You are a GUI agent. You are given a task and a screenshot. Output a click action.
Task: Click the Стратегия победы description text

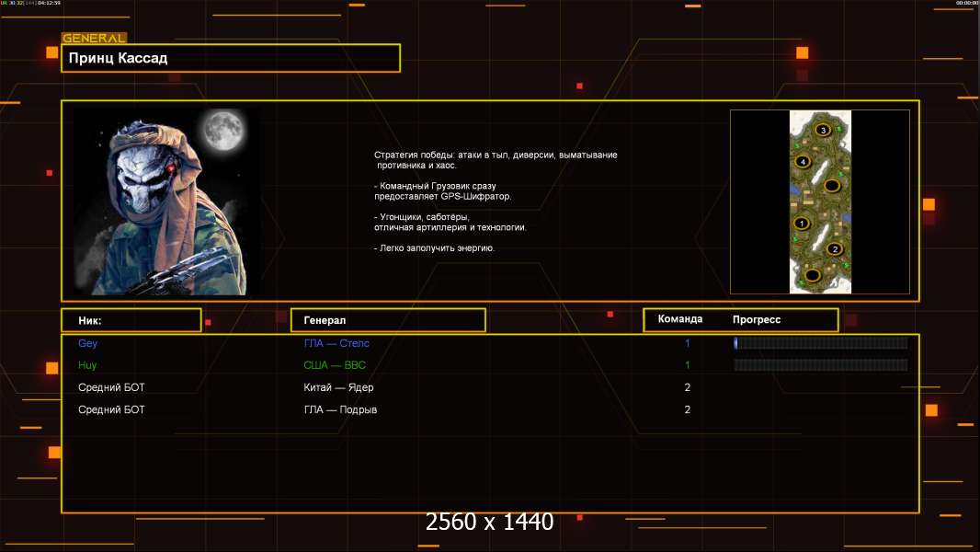[496, 160]
